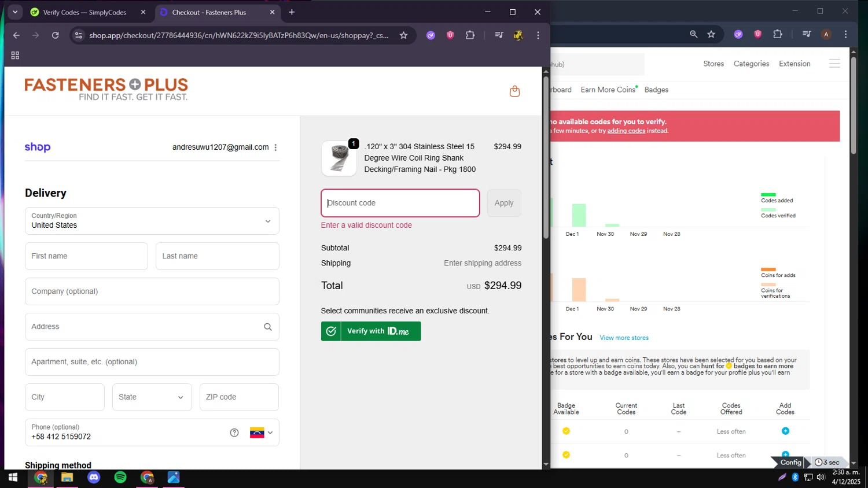
Task: Focus the Company (optional) field
Action: [152, 291]
